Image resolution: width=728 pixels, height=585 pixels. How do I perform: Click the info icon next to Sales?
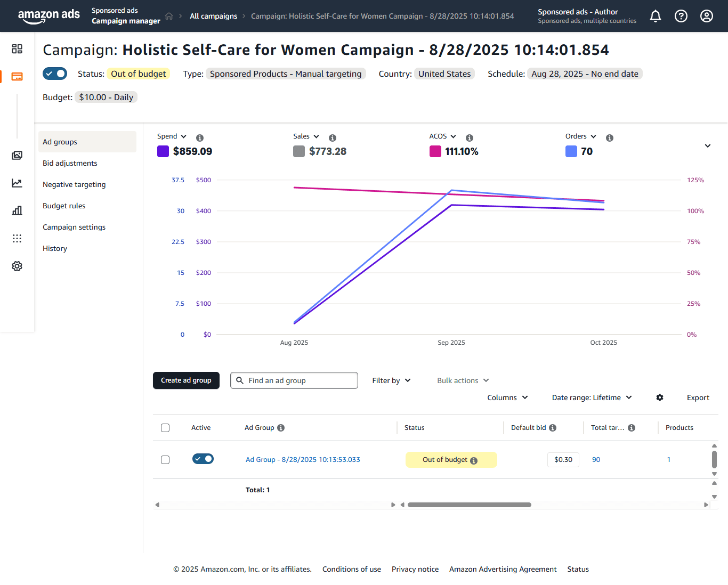click(333, 137)
